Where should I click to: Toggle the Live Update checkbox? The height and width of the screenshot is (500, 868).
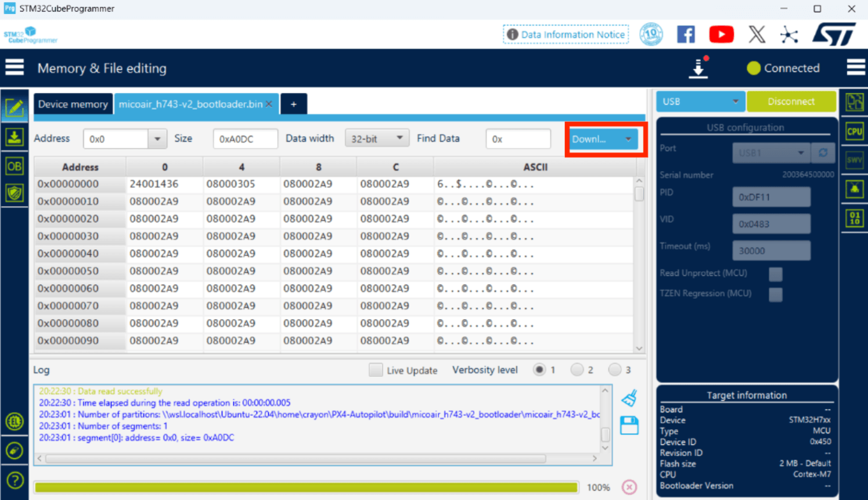(x=376, y=370)
